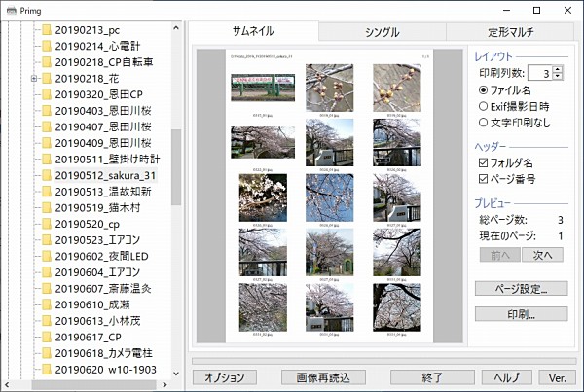Click folder icon beside 20190218_CP自転車
584x392 pixels.
[x=47, y=62]
